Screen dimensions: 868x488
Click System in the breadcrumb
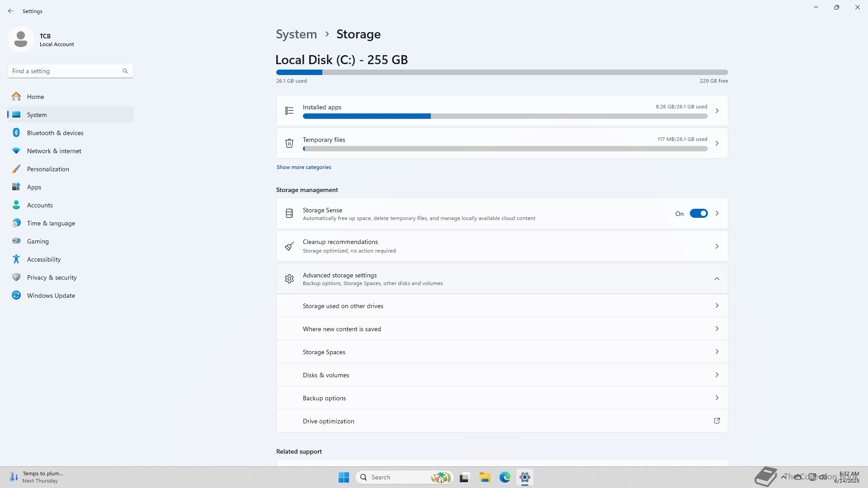pos(296,34)
